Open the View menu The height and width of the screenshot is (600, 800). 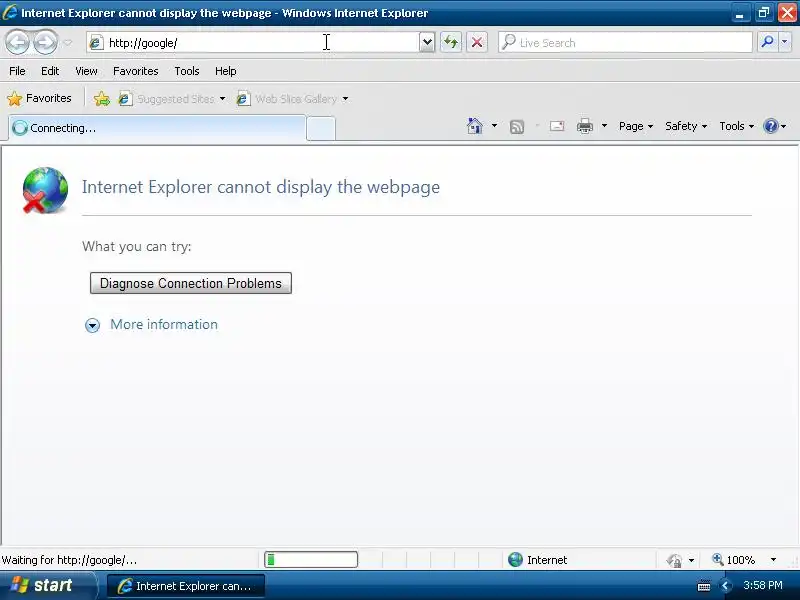click(x=86, y=71)
